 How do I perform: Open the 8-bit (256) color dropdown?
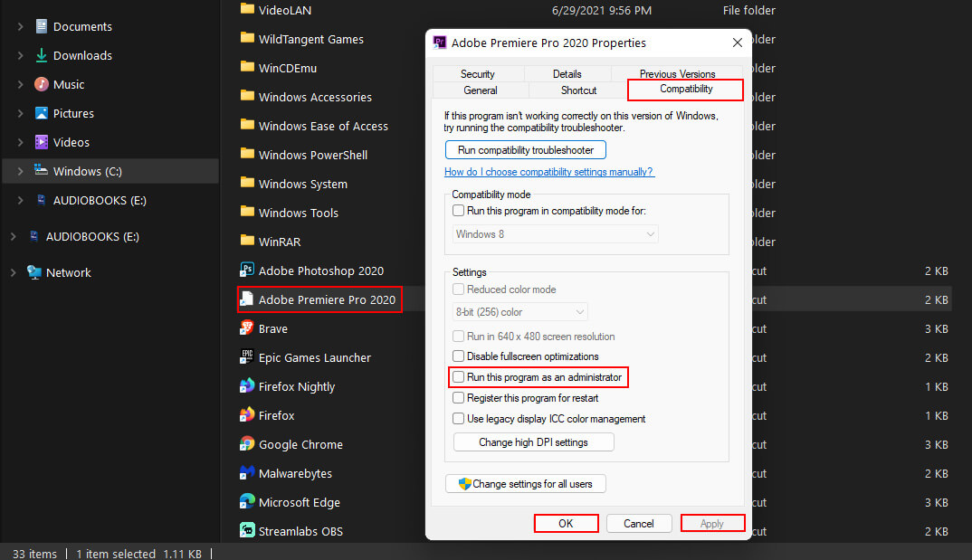[519, 312]
